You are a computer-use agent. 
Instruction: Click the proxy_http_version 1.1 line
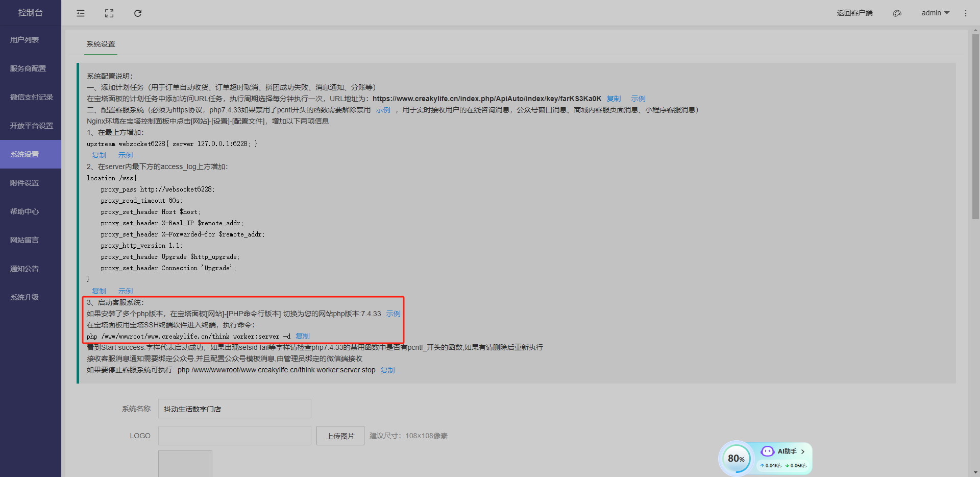pyautogui.click(x=141, y=246)
